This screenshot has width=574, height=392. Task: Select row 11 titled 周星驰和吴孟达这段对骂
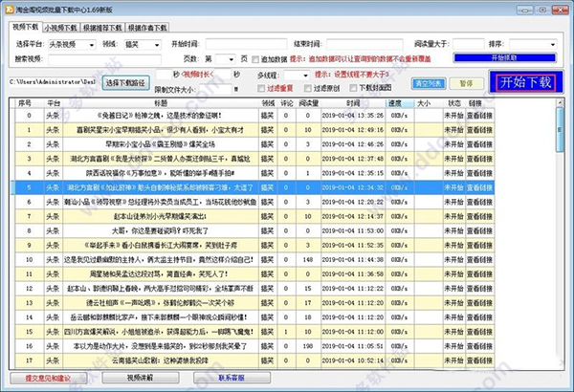(x=254, y=274)
